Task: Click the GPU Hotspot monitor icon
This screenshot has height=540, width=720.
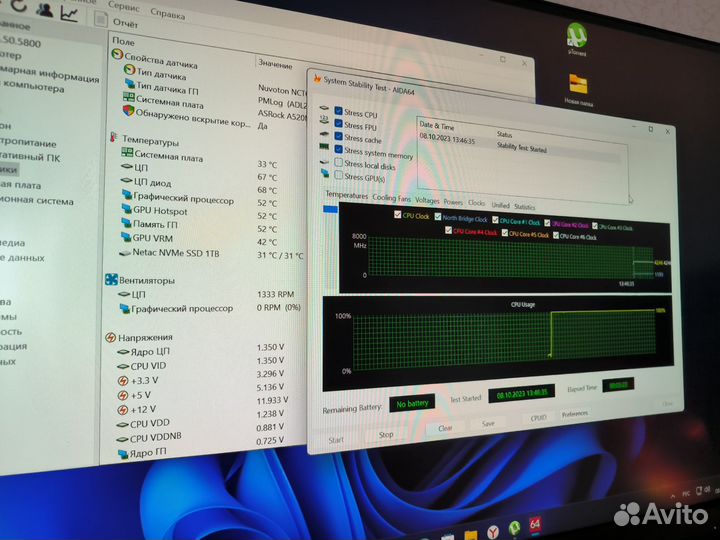Action: [126, 209]
